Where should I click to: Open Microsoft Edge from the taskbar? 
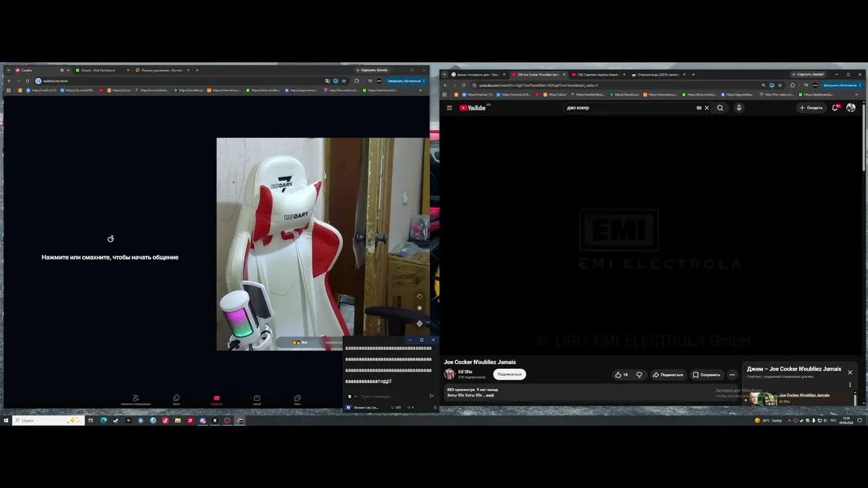coord(103,420)
